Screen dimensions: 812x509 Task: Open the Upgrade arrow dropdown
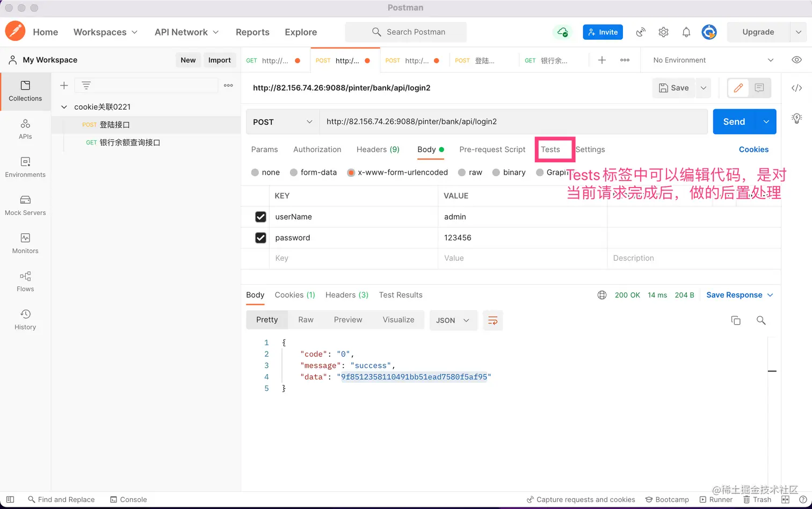(x=798, y=32)
